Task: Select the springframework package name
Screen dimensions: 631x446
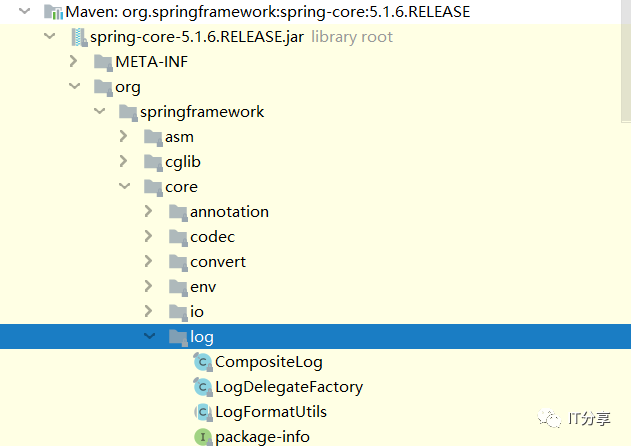Action: pyautogui.click(x=202, y=112)
